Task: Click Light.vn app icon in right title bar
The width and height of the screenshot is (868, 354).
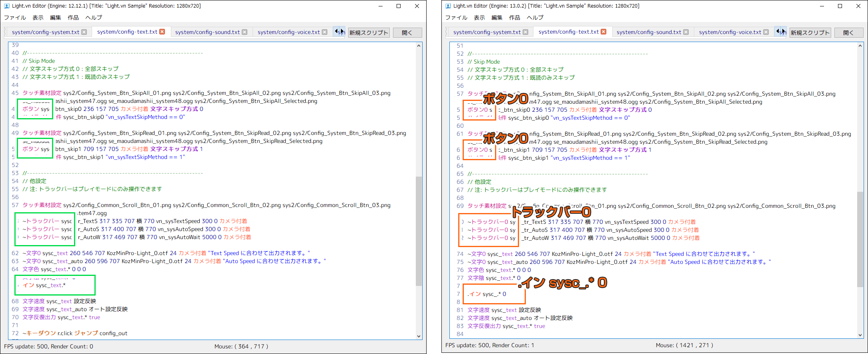Action: 448,6
